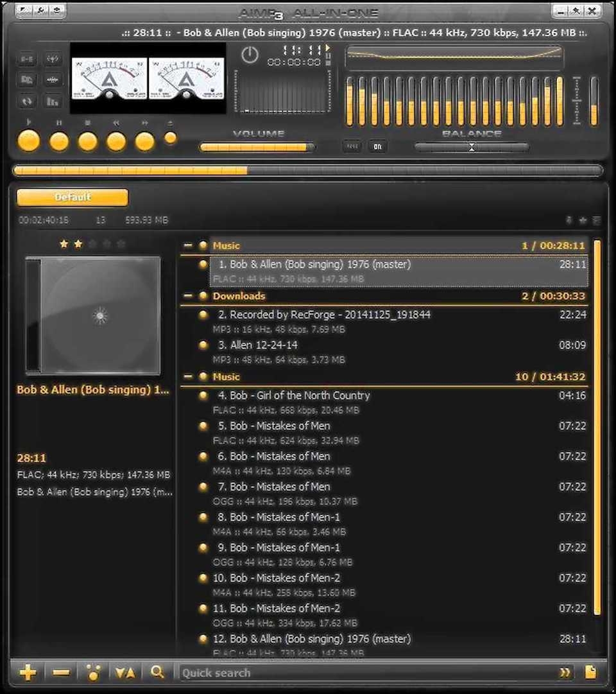The width and height of the screenshot is (616, 694).
Task: Click the magnifier search icon
Action: click(x=157, y=672)
